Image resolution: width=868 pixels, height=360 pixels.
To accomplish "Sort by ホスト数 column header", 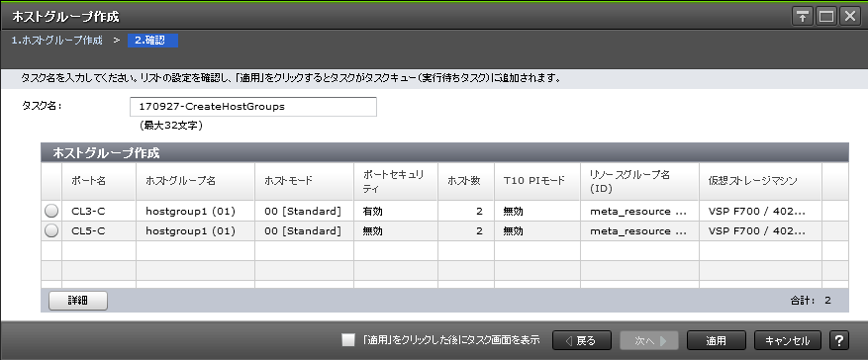I will [x=466, y=181].
